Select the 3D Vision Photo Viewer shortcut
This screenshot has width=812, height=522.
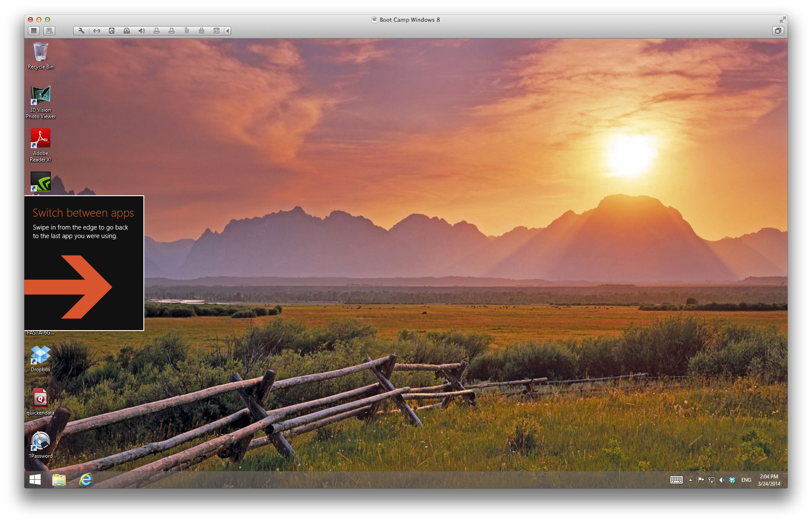[41, 102]
